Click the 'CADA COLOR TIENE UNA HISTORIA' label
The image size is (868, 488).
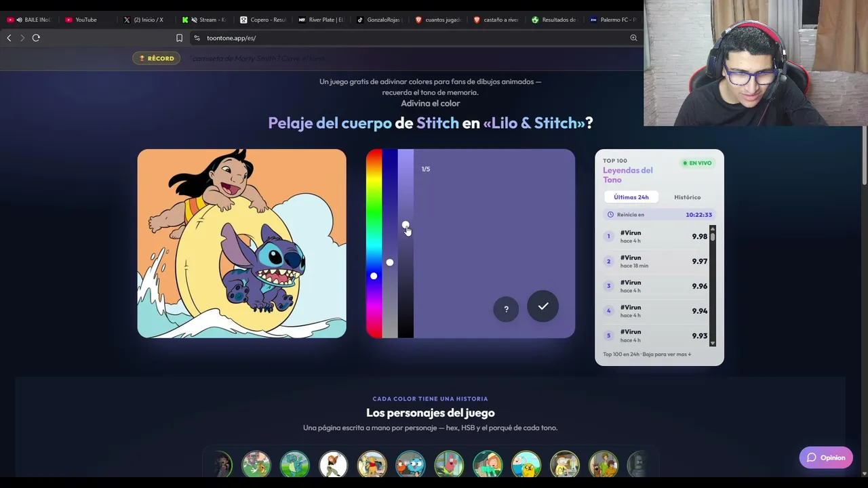[431, 399]
